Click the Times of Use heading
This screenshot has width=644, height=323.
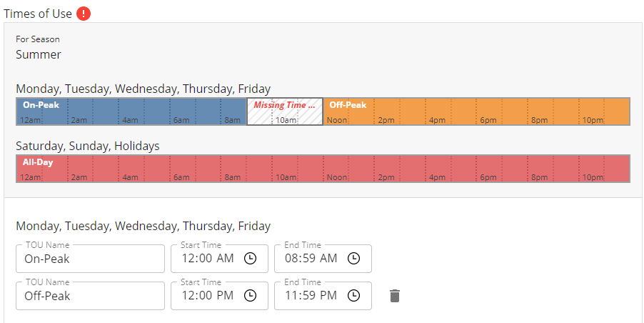click(x=37, y=14)
